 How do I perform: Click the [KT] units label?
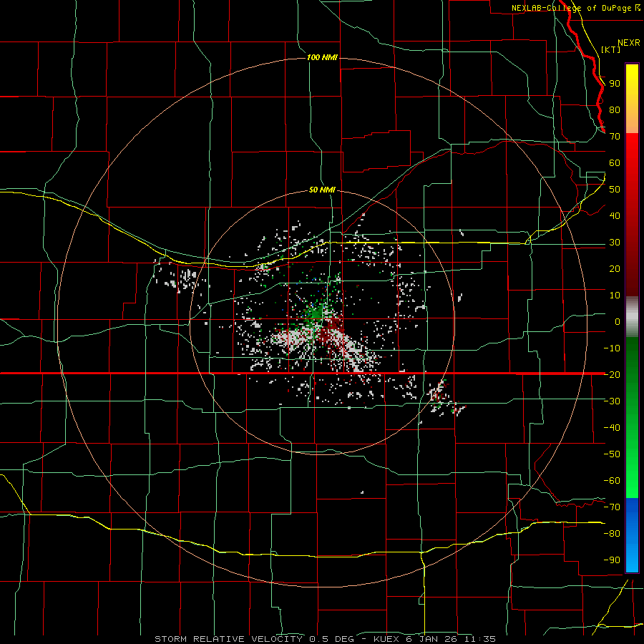[611, 49]
